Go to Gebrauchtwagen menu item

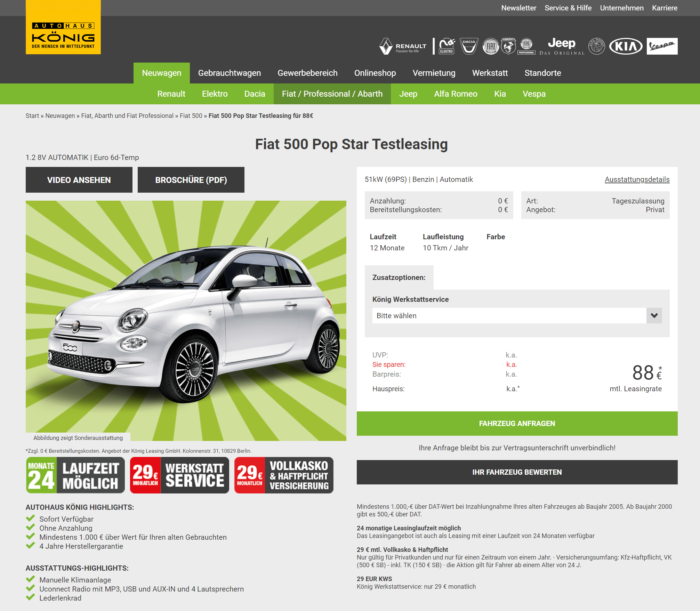230,73
